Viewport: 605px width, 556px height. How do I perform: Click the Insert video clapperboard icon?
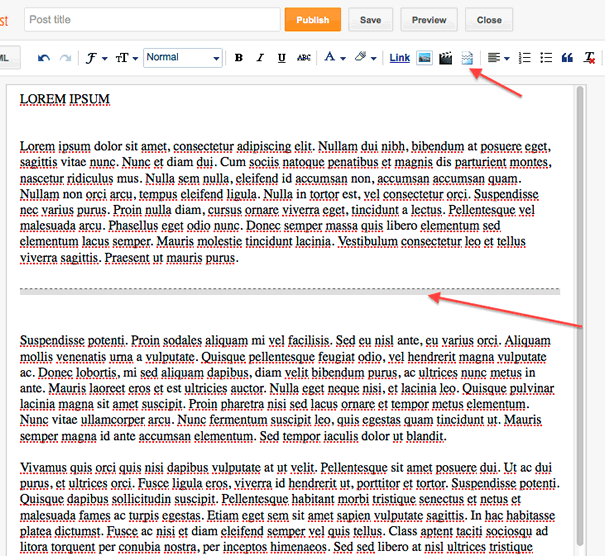tap(445, 58)
